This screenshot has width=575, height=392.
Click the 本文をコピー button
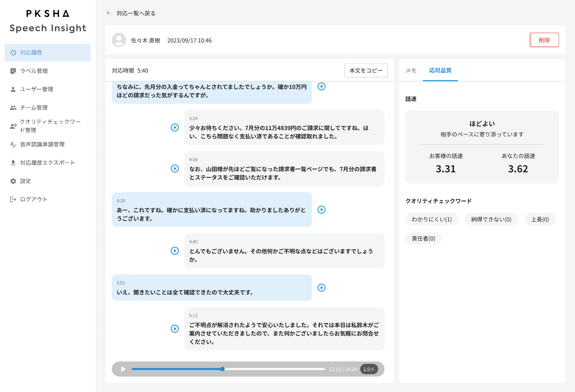tap(366, 70)
